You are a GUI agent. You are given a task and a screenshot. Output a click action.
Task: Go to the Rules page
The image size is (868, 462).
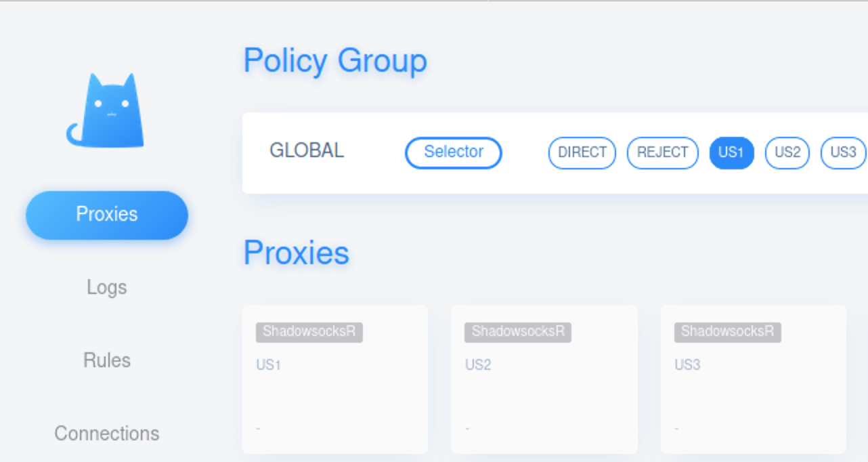click(107, 360)
